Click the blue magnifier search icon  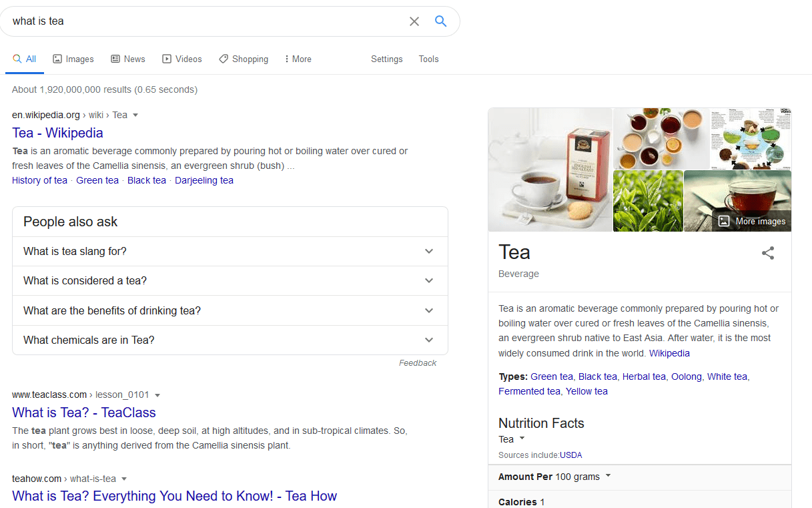tap(440, 21)
